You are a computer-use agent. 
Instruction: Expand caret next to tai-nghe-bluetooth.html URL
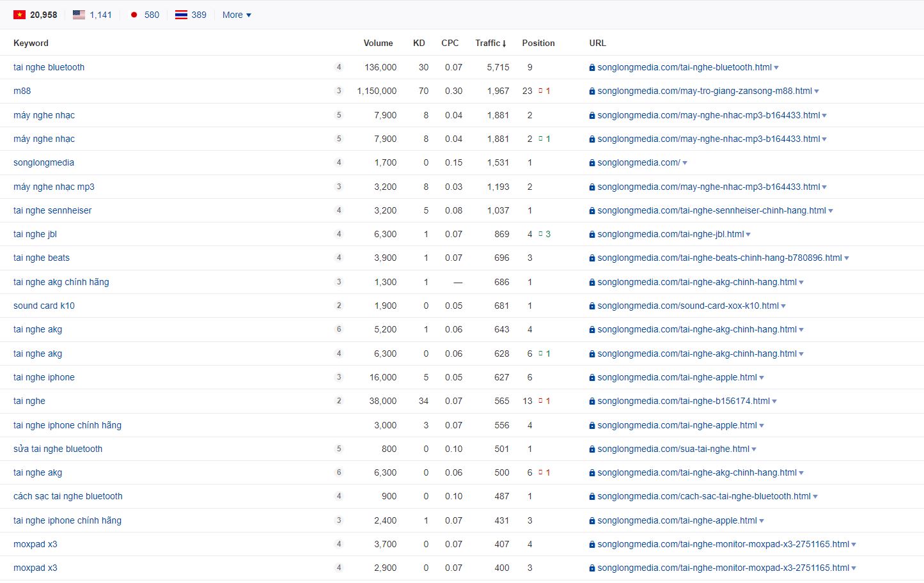(776, 68)
